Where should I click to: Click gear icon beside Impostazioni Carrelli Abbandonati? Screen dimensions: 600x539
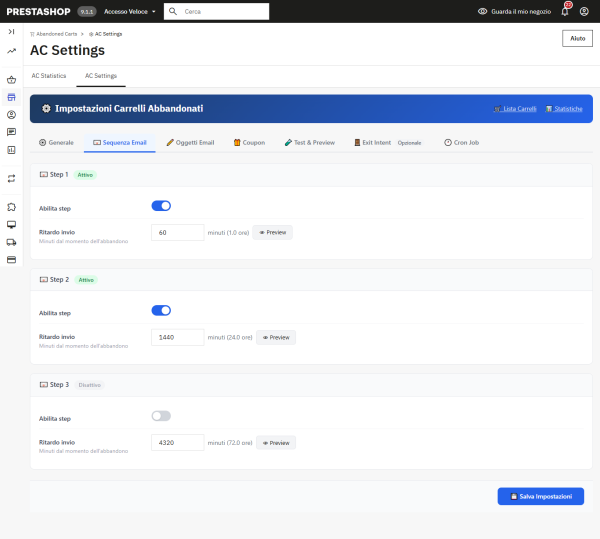click(46, 109)
